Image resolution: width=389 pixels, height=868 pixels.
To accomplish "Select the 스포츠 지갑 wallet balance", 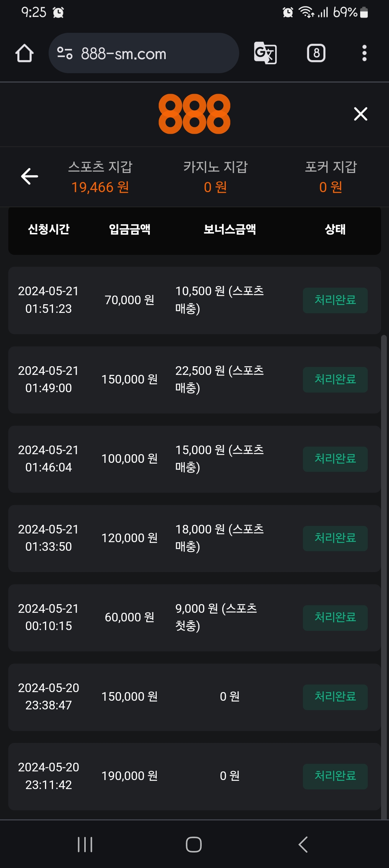I will [x=100, y=177].
